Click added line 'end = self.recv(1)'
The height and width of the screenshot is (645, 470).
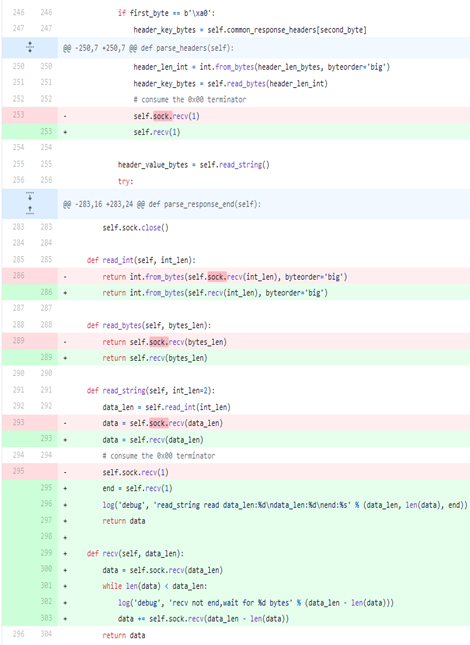pos(137,488)
